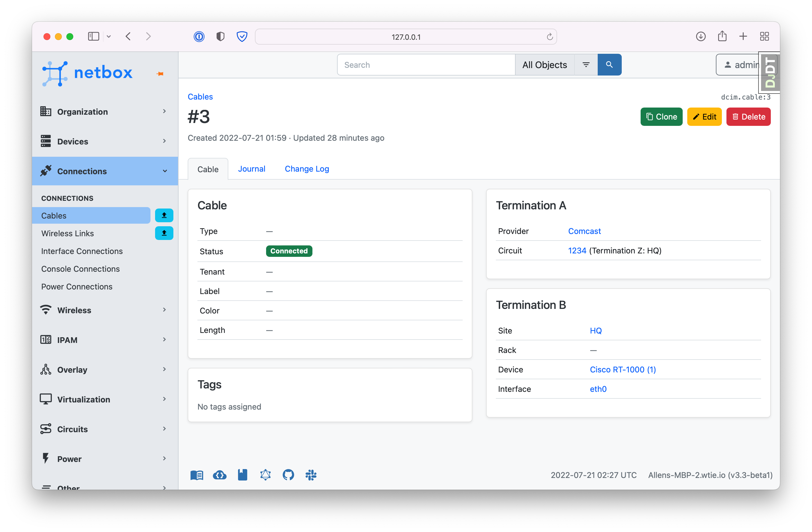Click the import upload icon beside Cables
The image size is (812, 532).
click(x=164, y=215)
